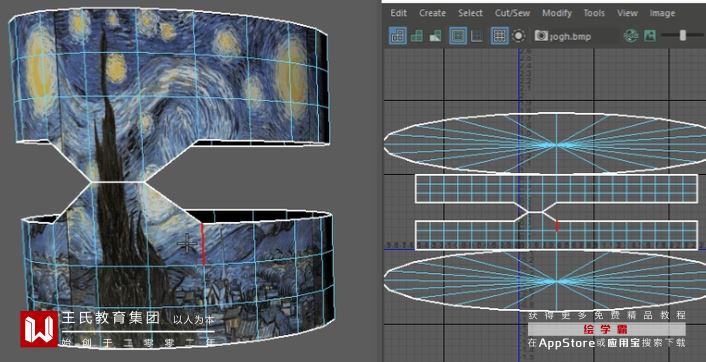706x362 pixels.
Task: Open the Modify menu
Action: (557, 13)
